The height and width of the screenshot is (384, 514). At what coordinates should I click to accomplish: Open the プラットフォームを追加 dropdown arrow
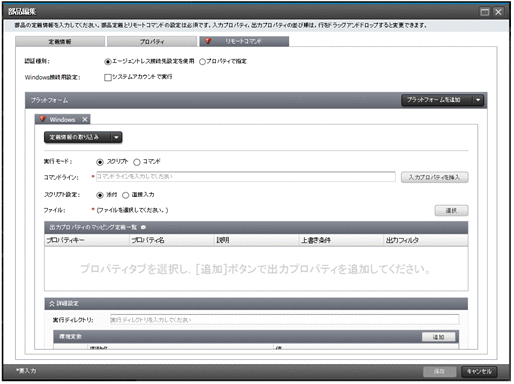[478, 100]
